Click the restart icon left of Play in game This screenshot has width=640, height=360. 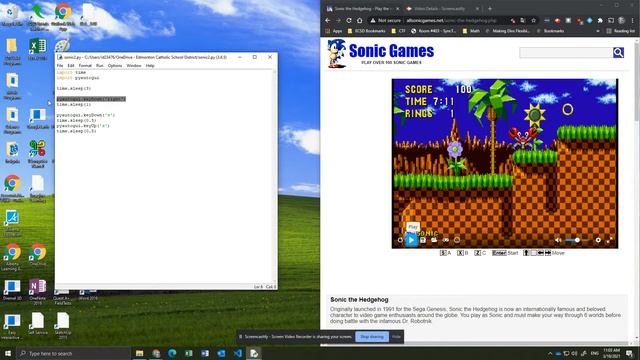point(400,240)
